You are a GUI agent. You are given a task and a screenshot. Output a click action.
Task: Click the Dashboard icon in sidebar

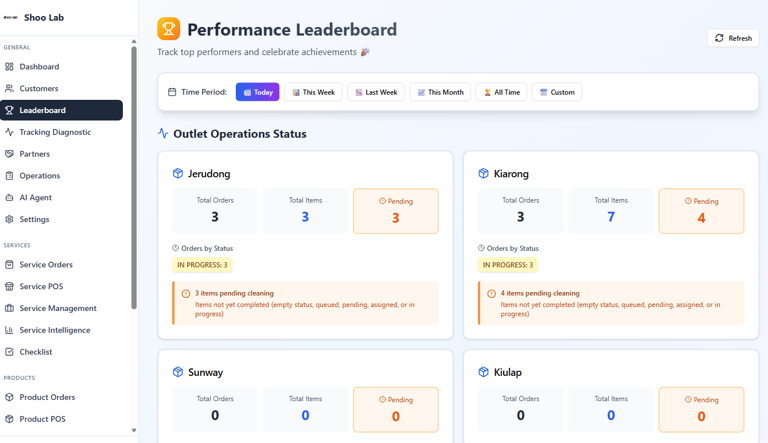click(10, 67)
